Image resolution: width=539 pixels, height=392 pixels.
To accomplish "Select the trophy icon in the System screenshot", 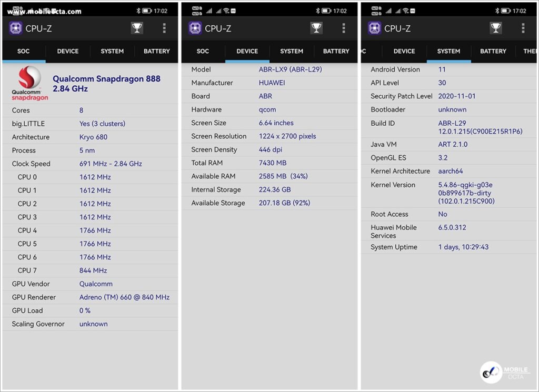I will point(496,28).
